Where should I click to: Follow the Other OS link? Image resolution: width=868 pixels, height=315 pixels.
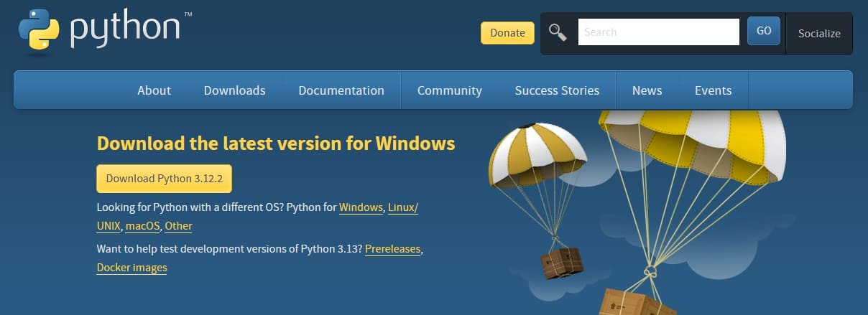[178, 226]
